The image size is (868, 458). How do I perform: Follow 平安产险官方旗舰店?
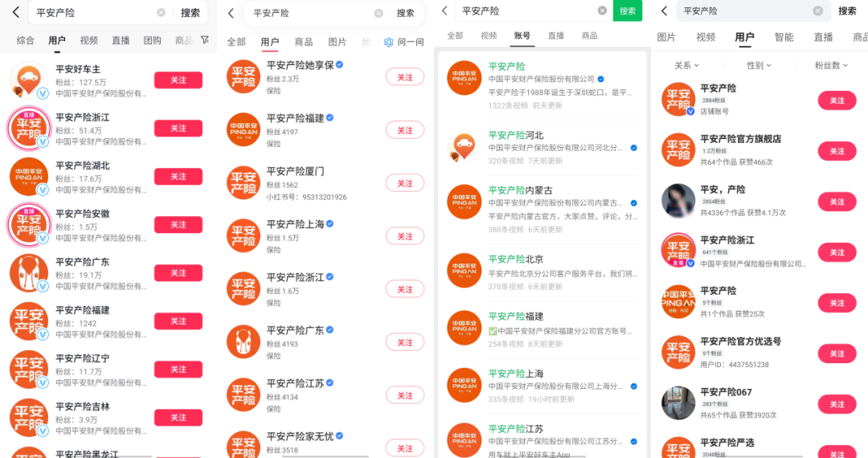[837, 151]
